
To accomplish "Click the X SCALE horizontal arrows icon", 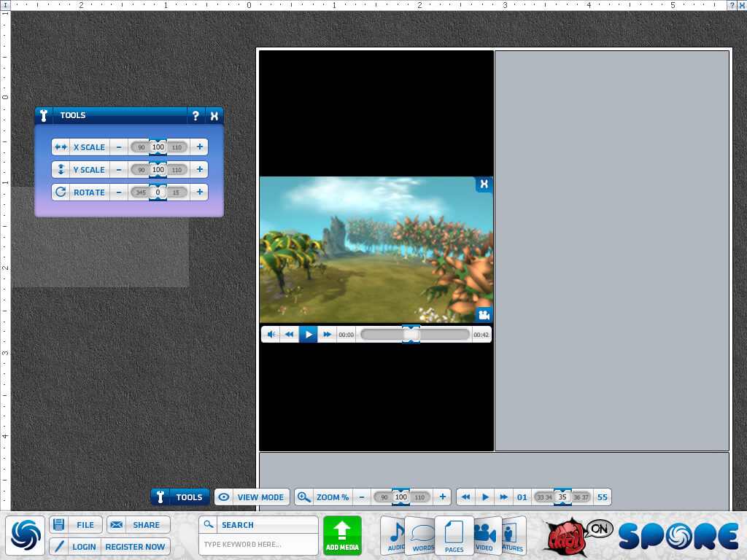I will coord(61,147).
